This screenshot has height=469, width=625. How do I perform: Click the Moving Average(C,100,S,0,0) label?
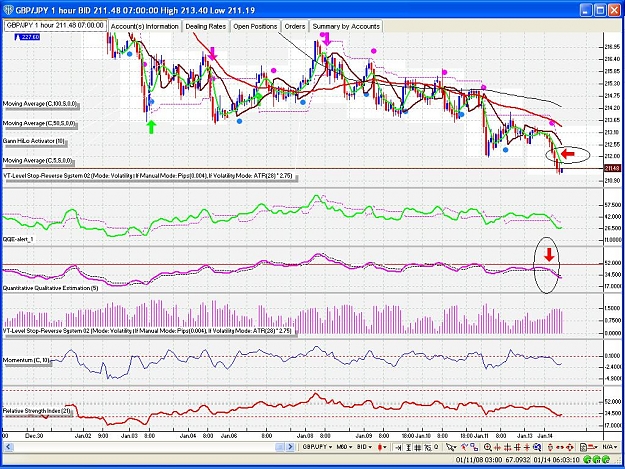pos(40,104)
